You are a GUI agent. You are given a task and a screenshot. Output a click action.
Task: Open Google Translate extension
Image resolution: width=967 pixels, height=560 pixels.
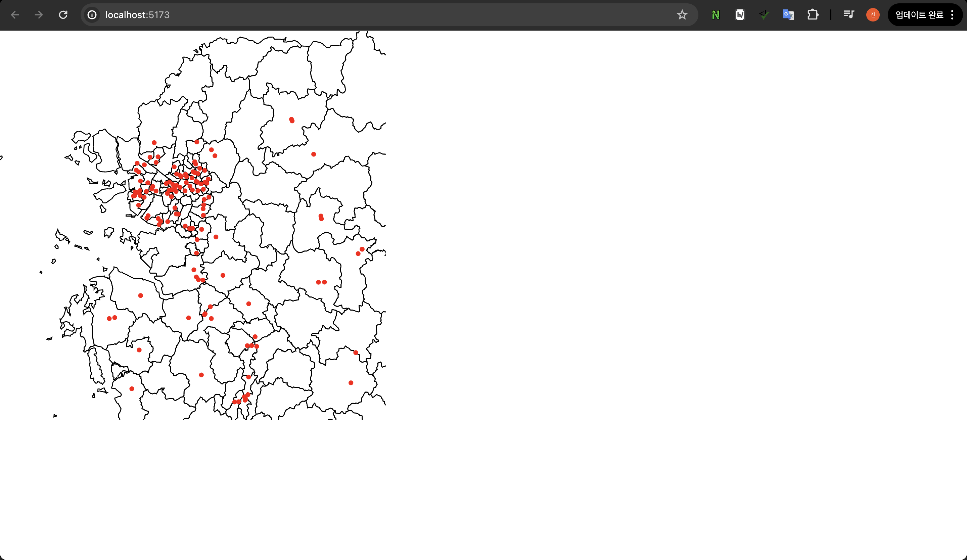[x=788, y=15]
